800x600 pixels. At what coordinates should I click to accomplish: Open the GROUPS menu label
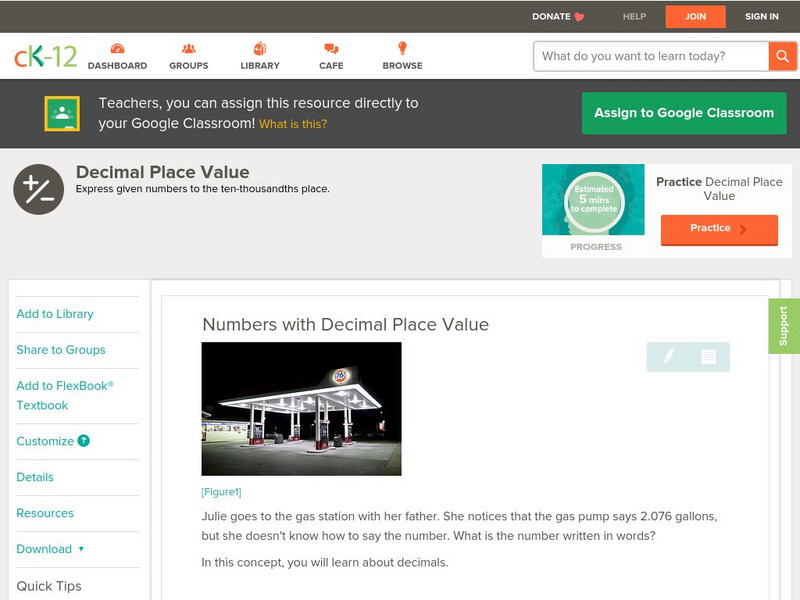coord(189,66)
